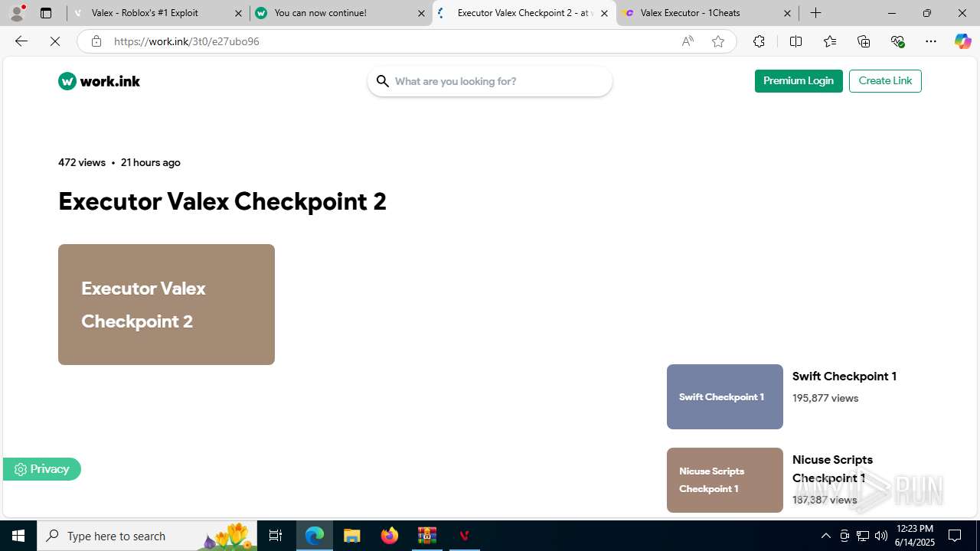This screenshot has height=551, width=980.
Task: Open the Valex app on taskbar
Action: coord(464,536)
